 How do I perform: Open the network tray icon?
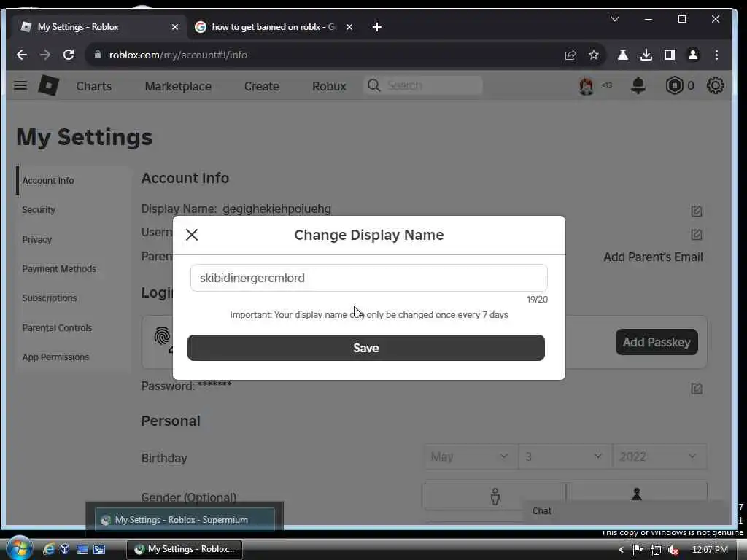656,550
